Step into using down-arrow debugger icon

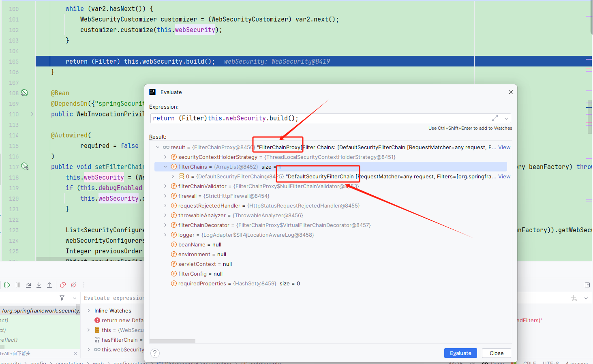(x=39, y=285)
